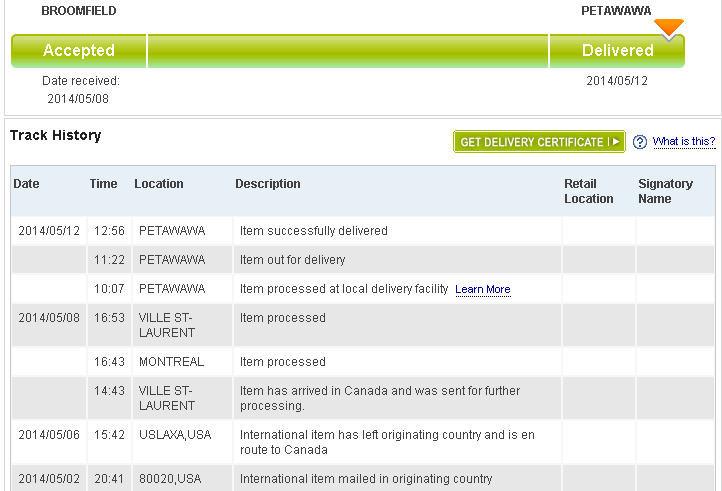Click the Signatory Name column header
The height and width of the screenshot is (491, 722).
pos(665,191)
